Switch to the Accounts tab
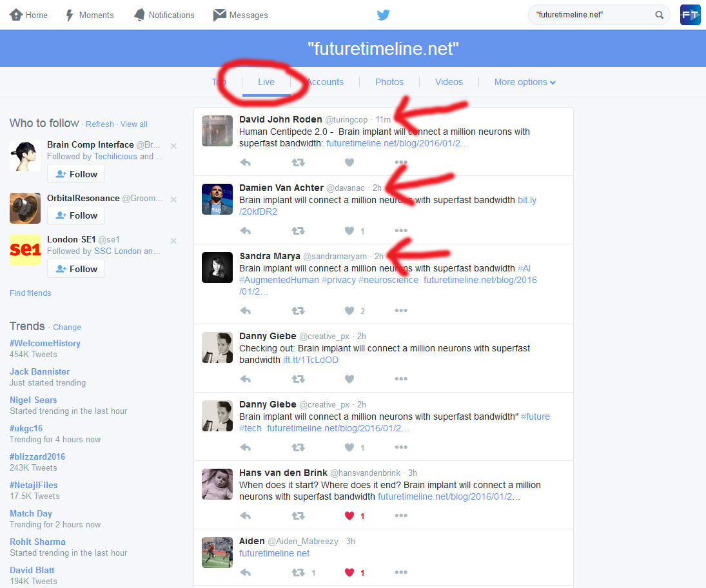This screenshot has width=706, height=588. [x=325, y=82]
